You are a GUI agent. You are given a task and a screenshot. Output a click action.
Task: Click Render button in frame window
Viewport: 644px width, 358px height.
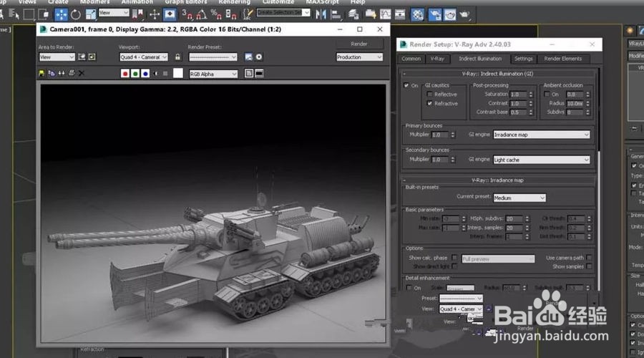click(359, 44)
